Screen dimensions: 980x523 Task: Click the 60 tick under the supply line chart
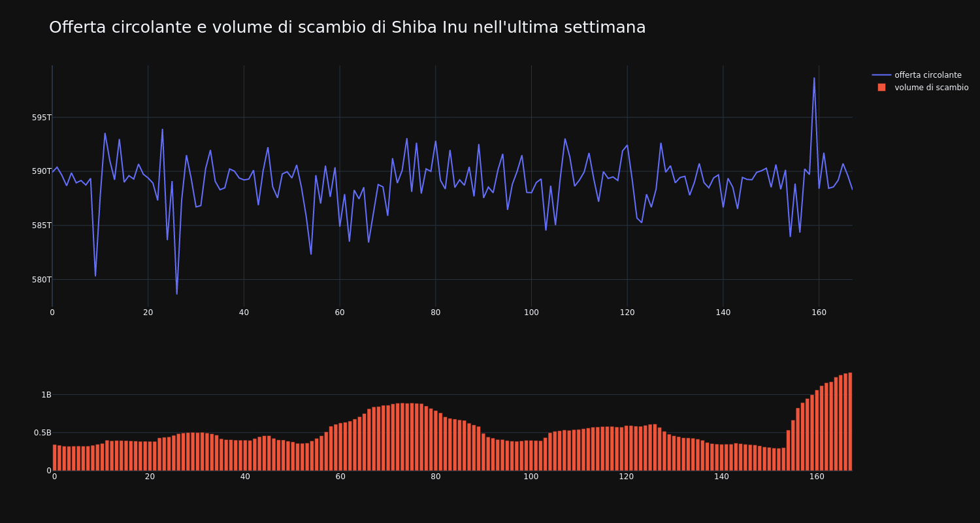(x=340, y=312)
